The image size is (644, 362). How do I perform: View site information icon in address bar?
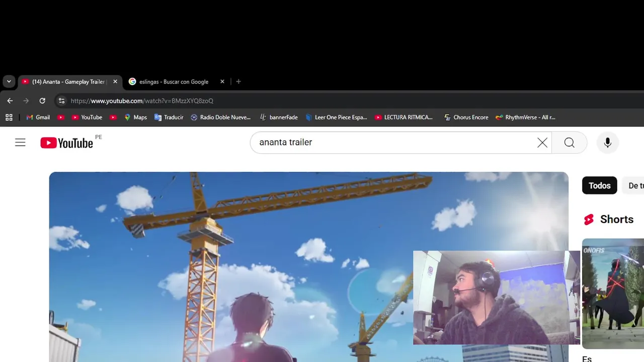[61, 101]
